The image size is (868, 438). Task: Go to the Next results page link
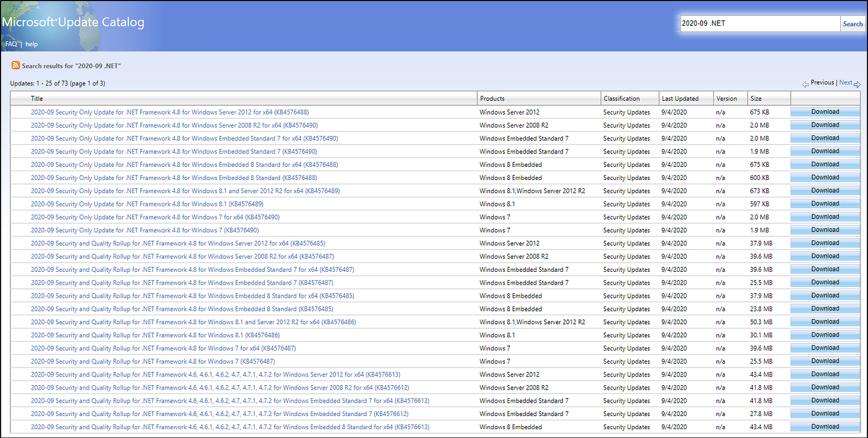click(845, 82)
